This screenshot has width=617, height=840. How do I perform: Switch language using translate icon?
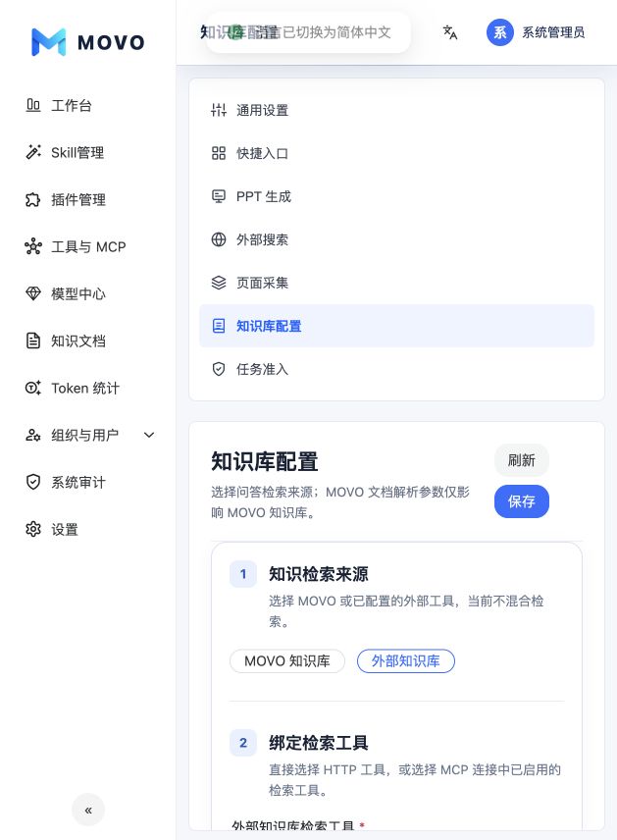point(450,32)
